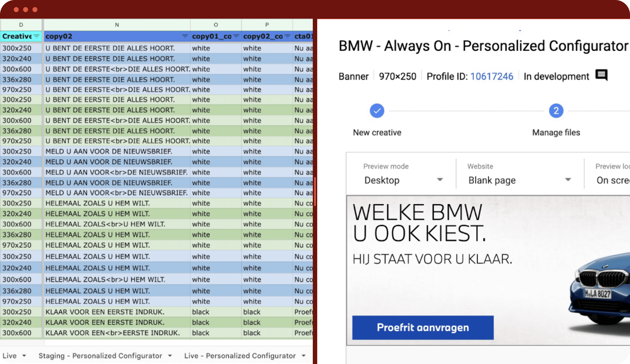Open the filter icon on copy02_co column header
630x364 pixels.
point(287,36)
